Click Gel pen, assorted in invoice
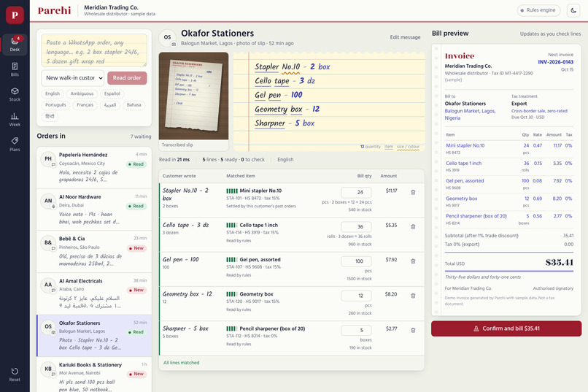 pyautogui.click(x=465, y=181)
